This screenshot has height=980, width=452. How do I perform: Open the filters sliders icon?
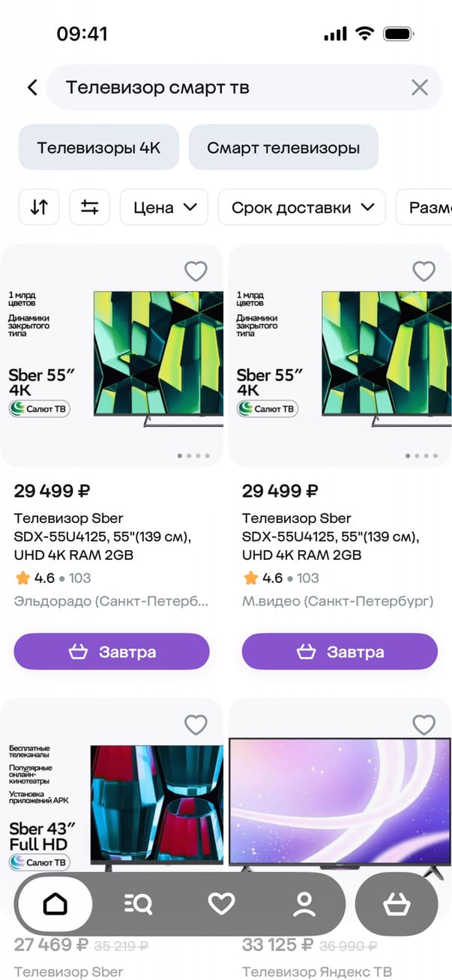pos(90,207)
